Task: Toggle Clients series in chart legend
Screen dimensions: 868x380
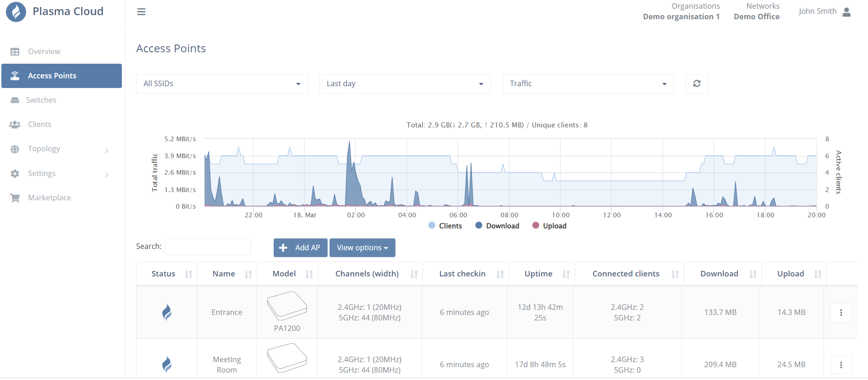Action: [x=445, y=226]
